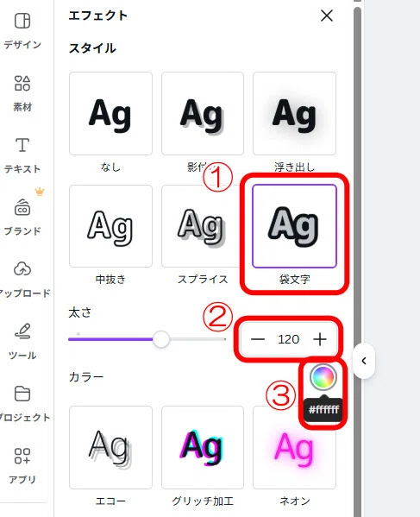Open the ブランド (Brand) sidebar icon
Viewport: 420px width, 517px height.
pos(22,207)
